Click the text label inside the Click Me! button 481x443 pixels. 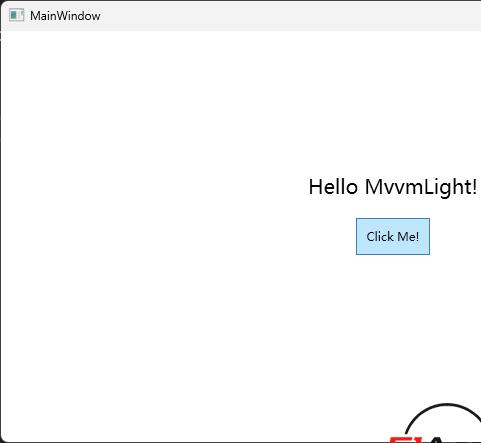click(x=393, y=237)
